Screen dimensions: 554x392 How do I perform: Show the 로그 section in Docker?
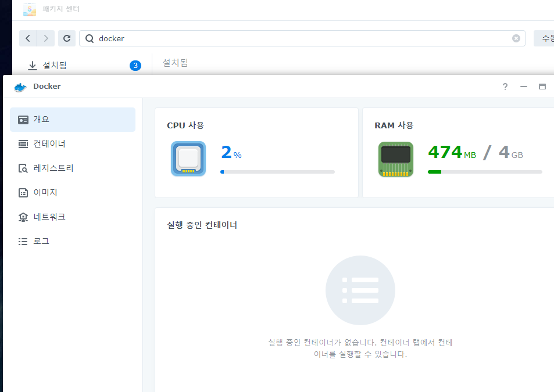pyautogui.click(x=73, y=242)
